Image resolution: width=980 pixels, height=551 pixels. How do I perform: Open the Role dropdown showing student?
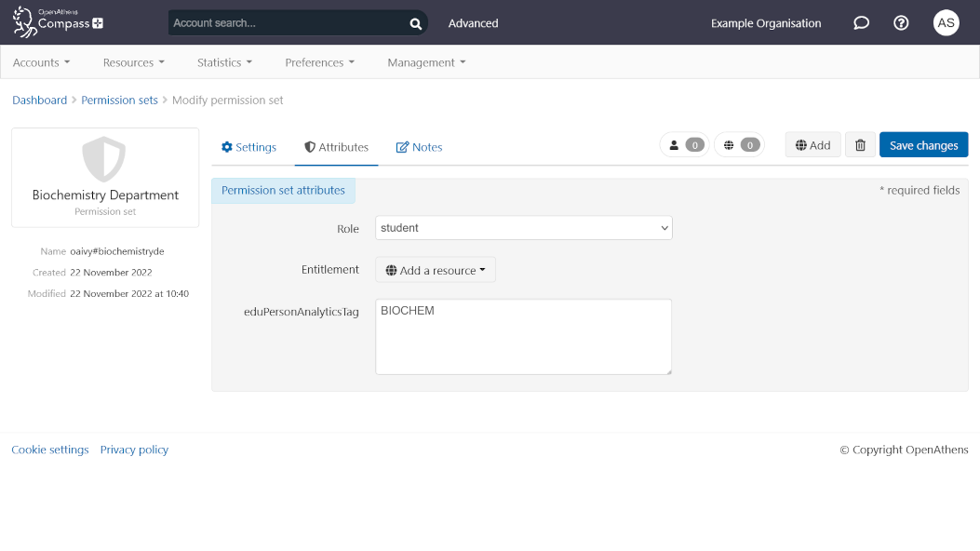(x=523, y=228)
